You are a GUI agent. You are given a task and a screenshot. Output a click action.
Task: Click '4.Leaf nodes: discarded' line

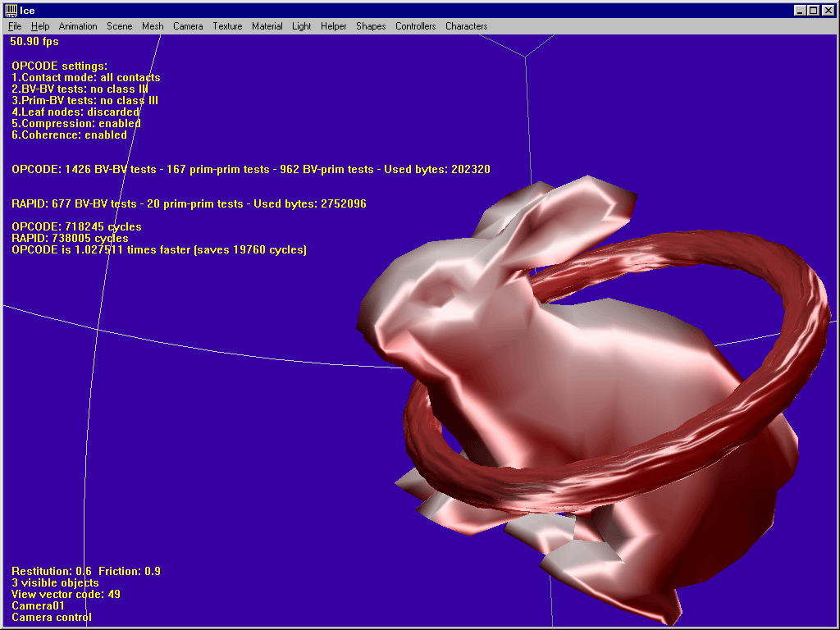pyautogui.click(x=75, y=112)
